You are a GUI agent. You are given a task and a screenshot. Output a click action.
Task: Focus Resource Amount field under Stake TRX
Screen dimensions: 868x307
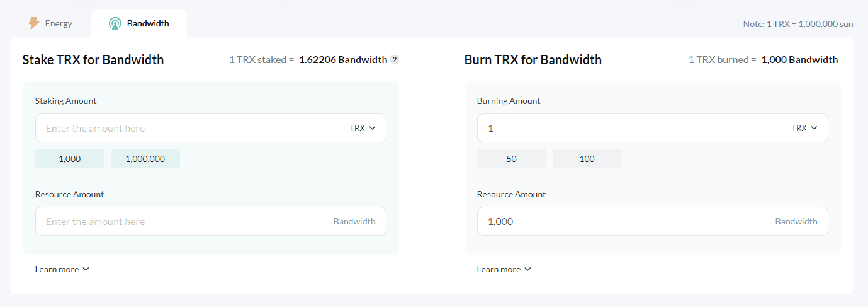pos(211,221)
